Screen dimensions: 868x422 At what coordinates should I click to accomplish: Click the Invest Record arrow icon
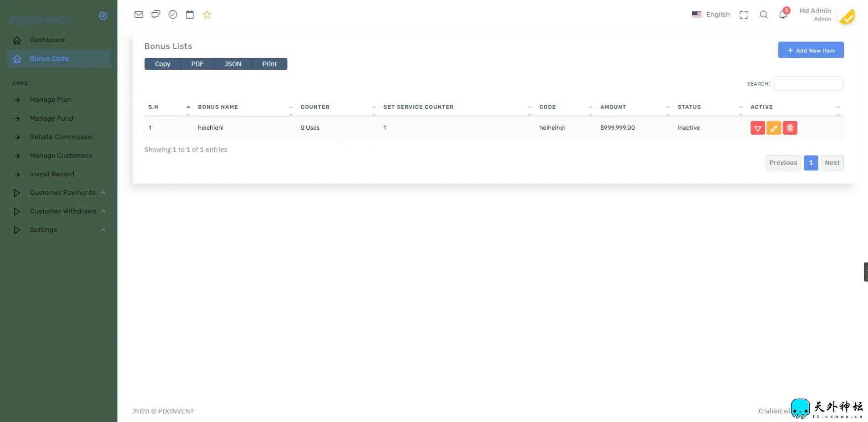tap(17, 174)
